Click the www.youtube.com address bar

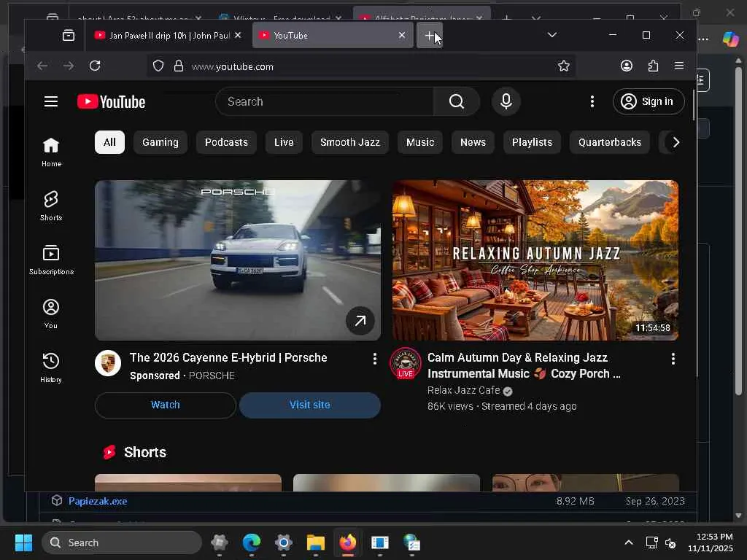point(360,66)
